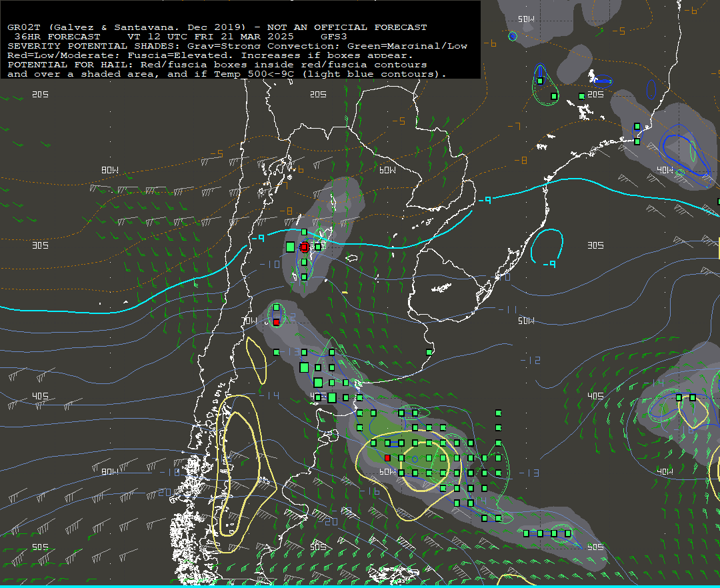Click the right green box of the pair above the far-east yellow contour
720x588 pixels.
coord(693,397)
